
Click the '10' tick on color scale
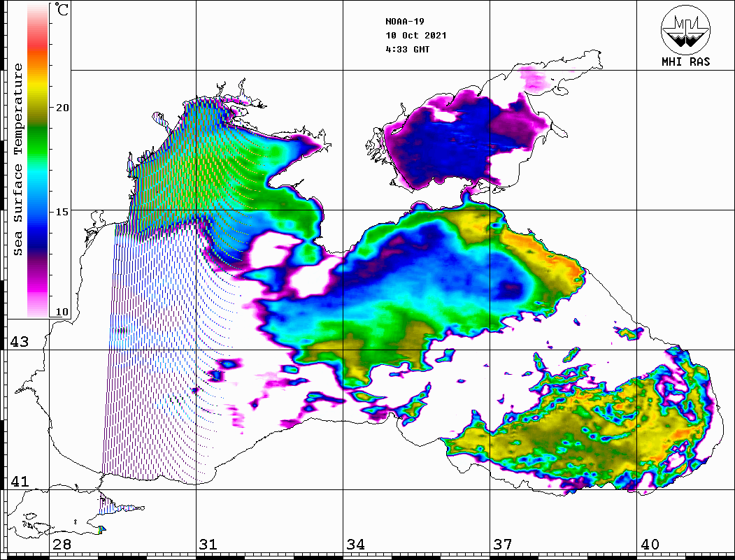pyautogui.click(x=62, y=312)
